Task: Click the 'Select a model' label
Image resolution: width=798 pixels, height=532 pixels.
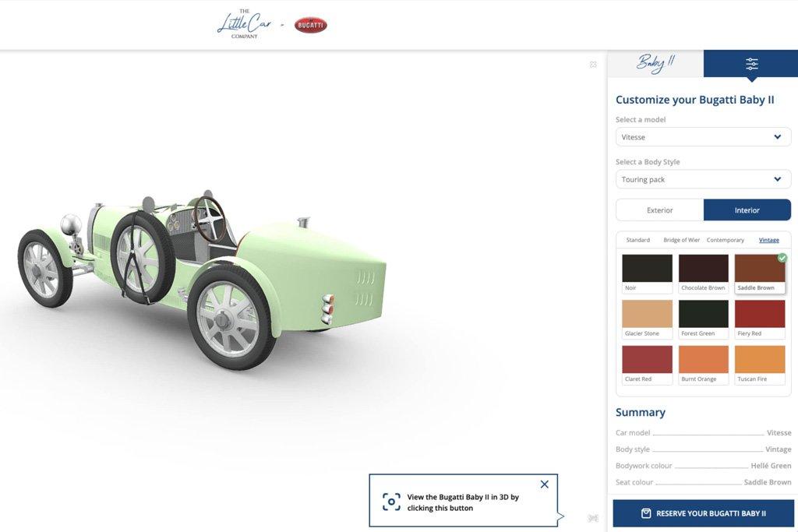Action: [641, 119]
